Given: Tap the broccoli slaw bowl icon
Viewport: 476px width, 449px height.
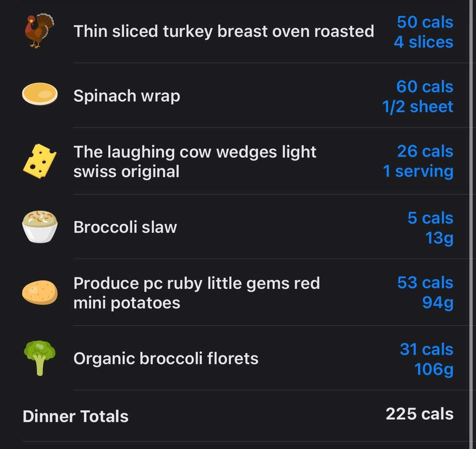Looking at the screenshot, I should (40, 227).
